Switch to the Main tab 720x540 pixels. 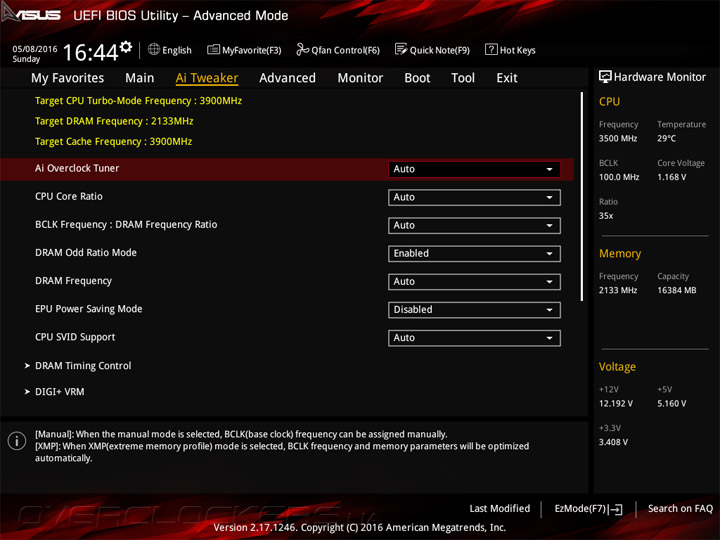(x=140, y=78)
